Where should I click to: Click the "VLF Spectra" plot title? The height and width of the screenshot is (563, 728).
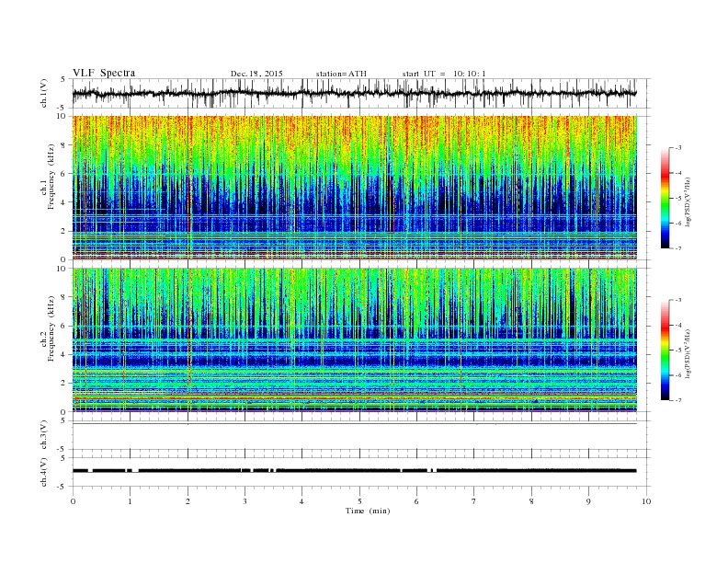(104, 73)
